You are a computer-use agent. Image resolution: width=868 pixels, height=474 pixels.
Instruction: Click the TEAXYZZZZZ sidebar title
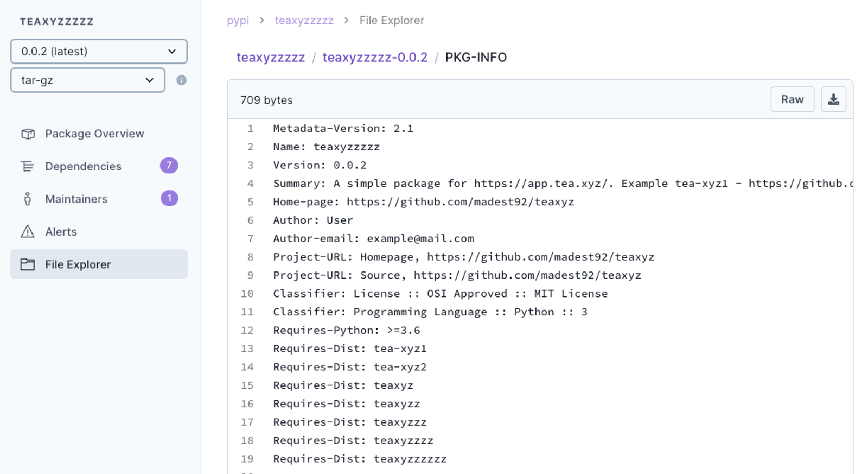57,22
